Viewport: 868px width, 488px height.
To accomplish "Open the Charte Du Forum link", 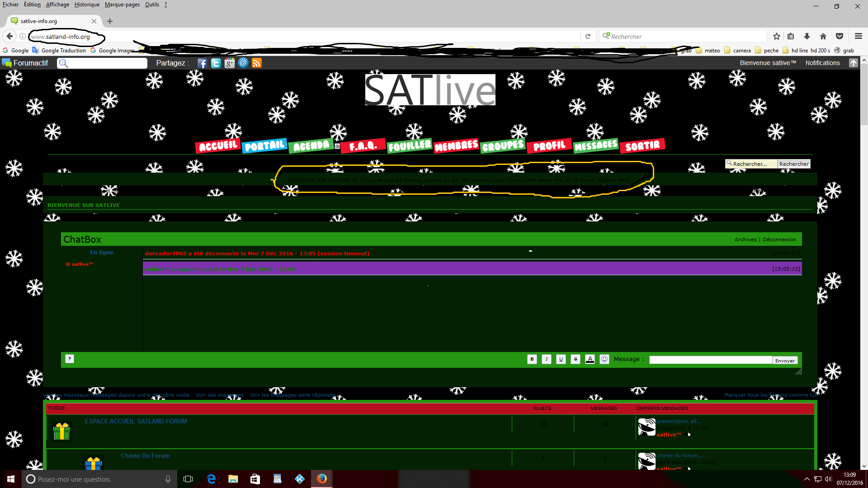I will tap(145, 455).
